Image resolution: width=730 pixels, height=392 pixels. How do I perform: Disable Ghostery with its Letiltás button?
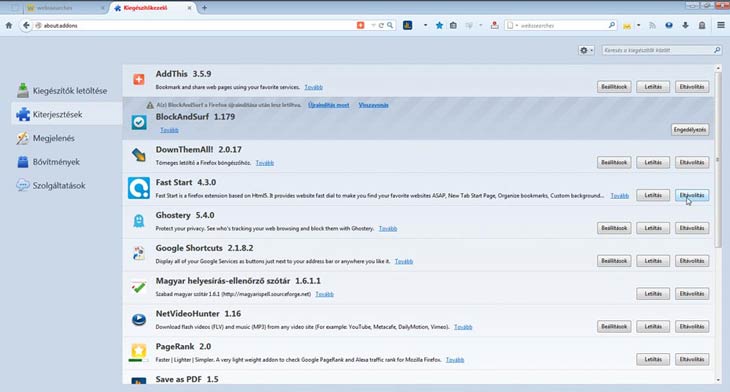pos(653,228)
